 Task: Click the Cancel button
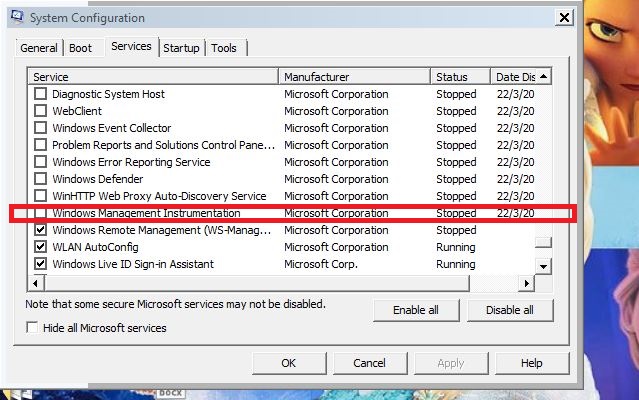click(x=370, y=363)
